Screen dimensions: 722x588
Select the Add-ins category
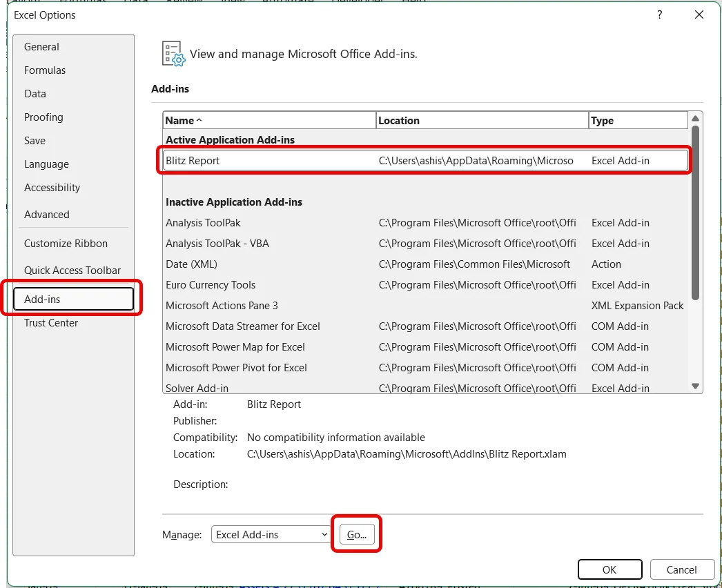click(x=73, y=300)
